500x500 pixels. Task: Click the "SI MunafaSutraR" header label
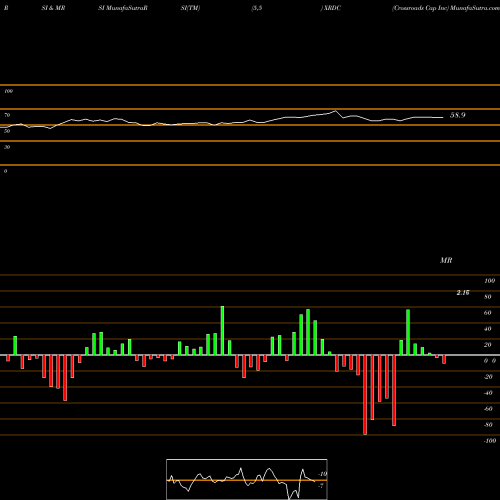123,8
